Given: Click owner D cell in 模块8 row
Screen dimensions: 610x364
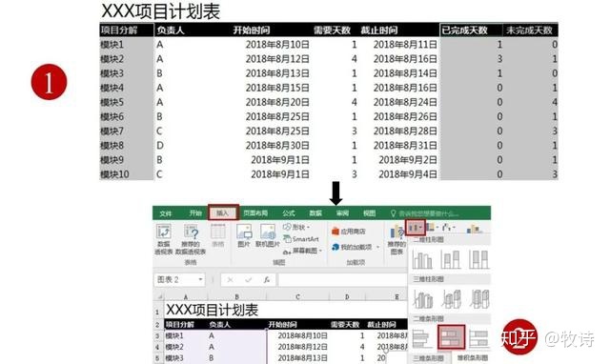Looking at the screenshot, I should click(160, 146).
